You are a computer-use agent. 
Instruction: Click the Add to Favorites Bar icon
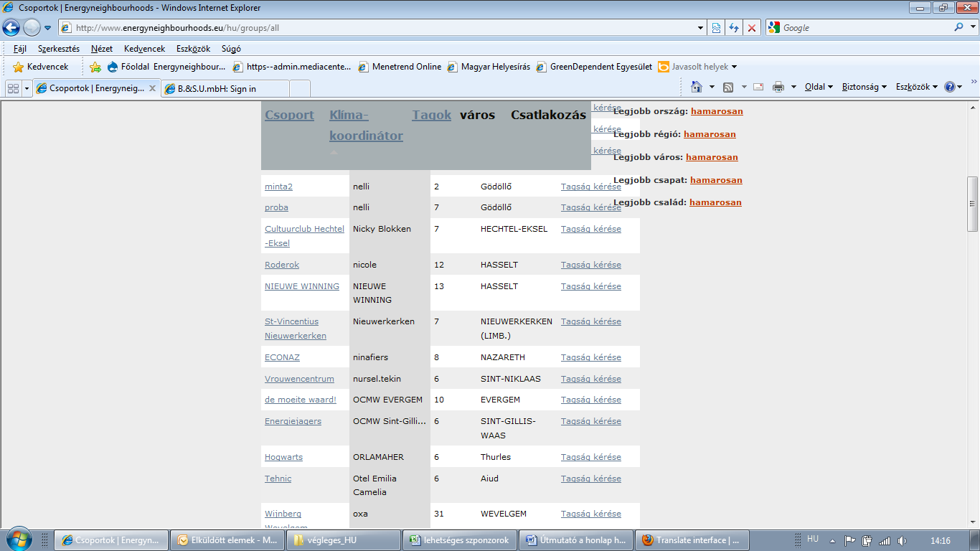(95, 67)
